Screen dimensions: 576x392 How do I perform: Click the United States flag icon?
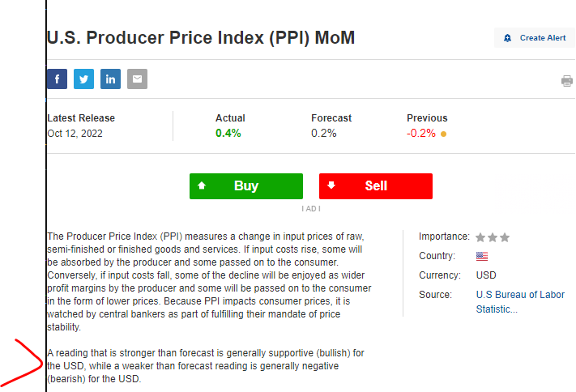(x=482, y=256)
